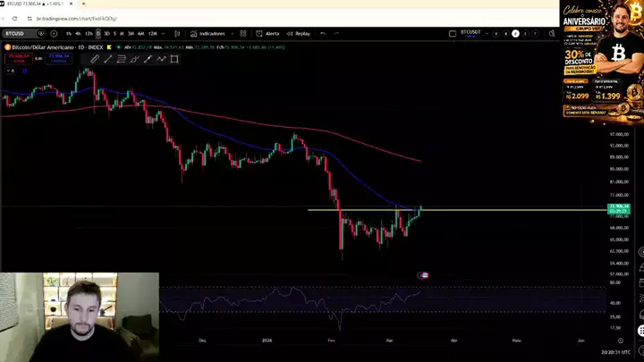
Task: Select the trend line drawing tool
Action: [108, 59]
